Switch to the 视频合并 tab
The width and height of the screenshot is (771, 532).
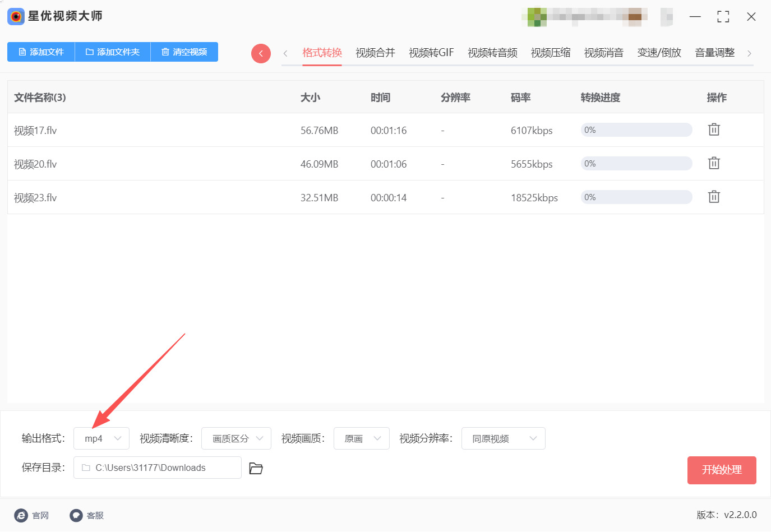click(375, 53)
